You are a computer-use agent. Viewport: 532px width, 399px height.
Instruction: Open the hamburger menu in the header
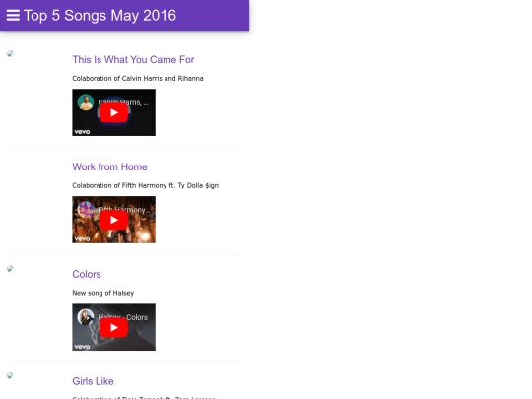coord(13,15)
